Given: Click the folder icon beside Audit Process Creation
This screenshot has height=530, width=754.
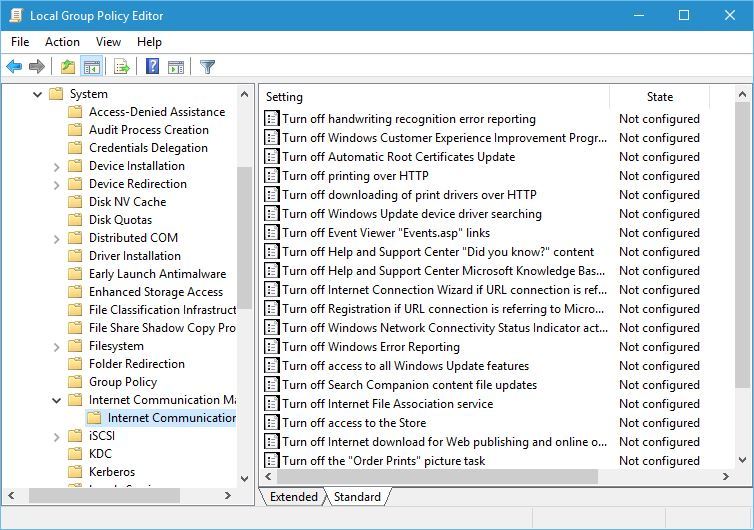Looking at the screenshot, I should (75, 130).
